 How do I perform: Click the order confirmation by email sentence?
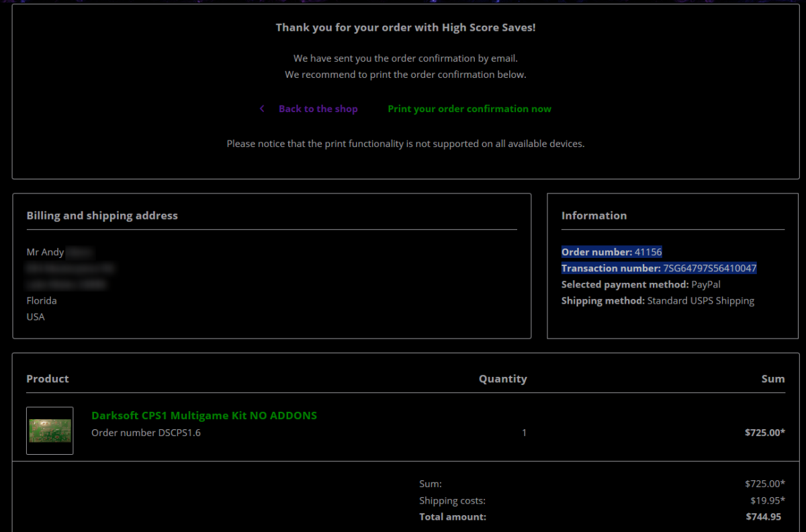406,58
